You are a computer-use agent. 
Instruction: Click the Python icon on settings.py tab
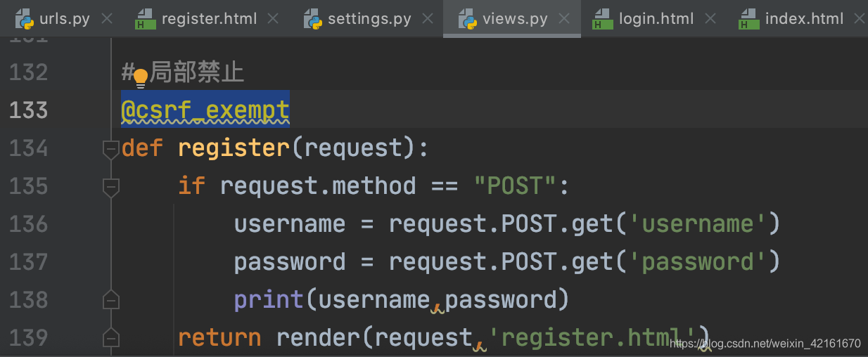click(313, 19)
